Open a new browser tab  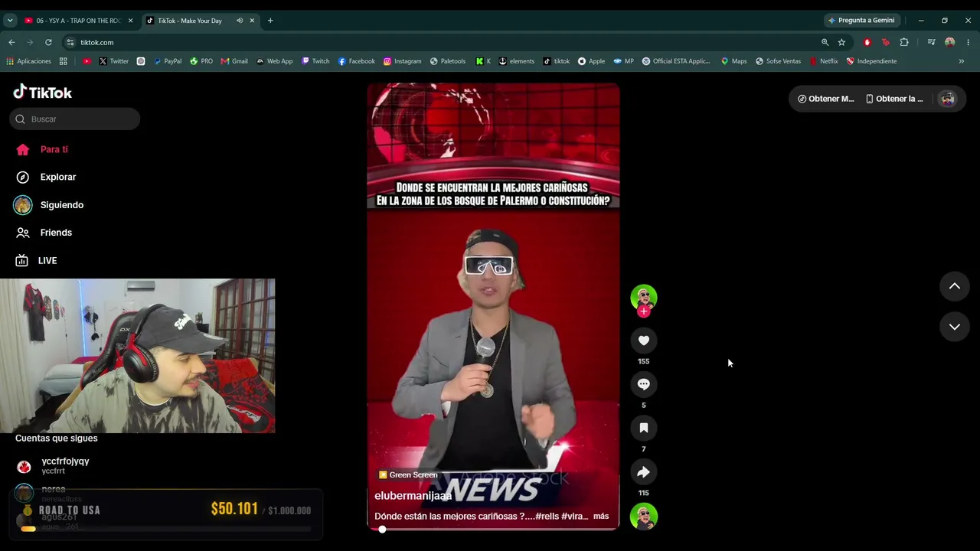[x=270, y=21]
